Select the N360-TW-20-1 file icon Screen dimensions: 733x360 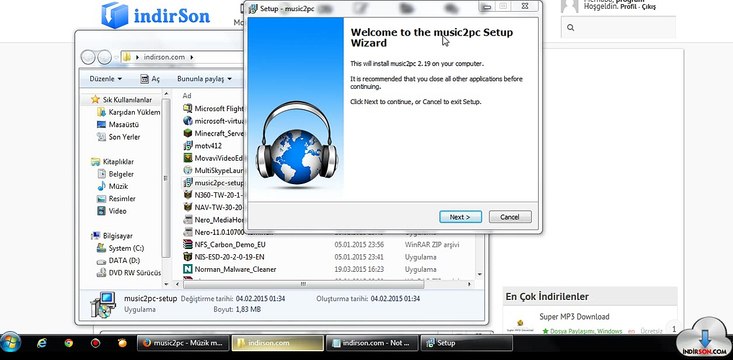188,194
